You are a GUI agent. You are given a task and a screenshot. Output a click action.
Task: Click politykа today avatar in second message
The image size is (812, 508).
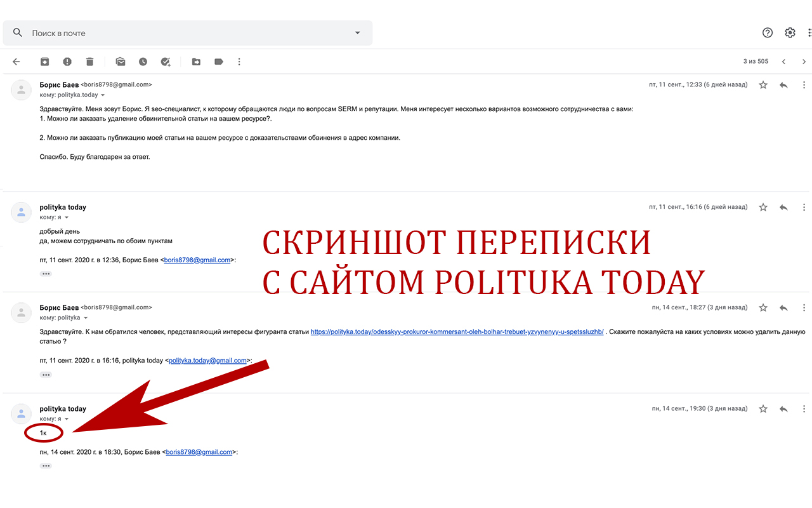pos(22,213)
